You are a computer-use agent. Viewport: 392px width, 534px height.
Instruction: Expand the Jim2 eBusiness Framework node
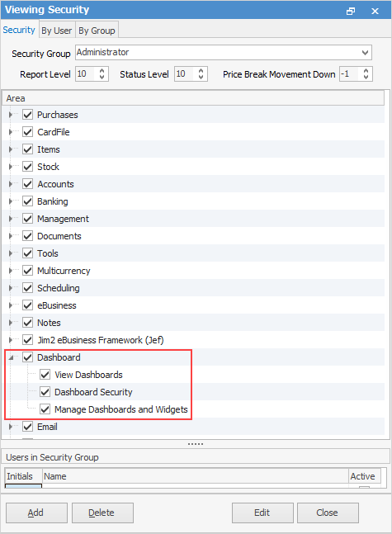point(11,340)
